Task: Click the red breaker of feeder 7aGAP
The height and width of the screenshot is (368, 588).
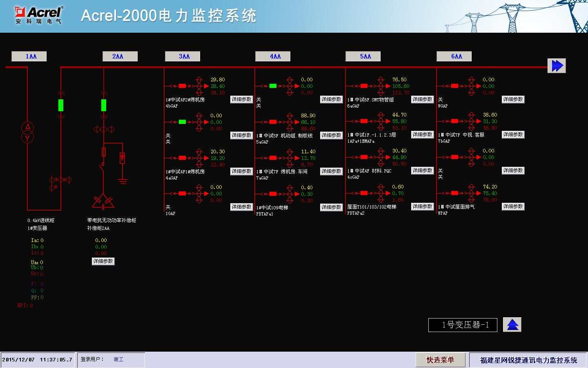Action: pos(273,158)
